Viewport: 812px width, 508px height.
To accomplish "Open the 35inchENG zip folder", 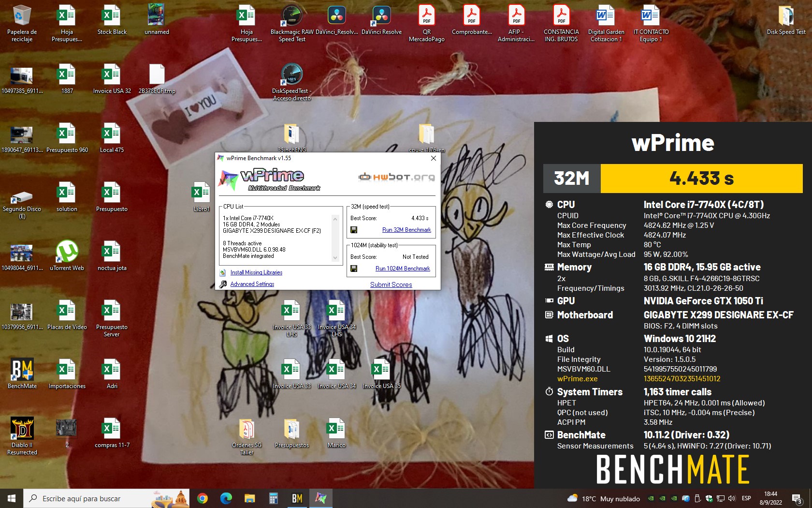I will (291, 138).
